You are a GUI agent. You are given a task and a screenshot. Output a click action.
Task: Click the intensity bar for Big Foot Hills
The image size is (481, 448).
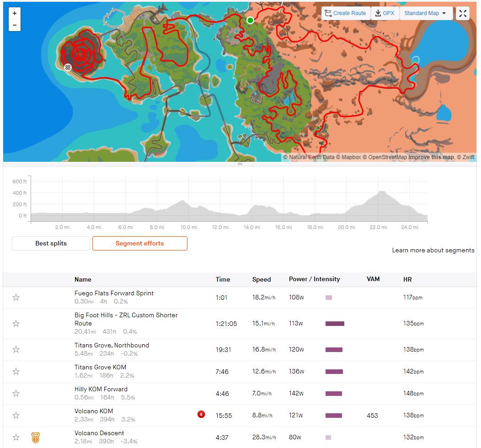[335, 324]
